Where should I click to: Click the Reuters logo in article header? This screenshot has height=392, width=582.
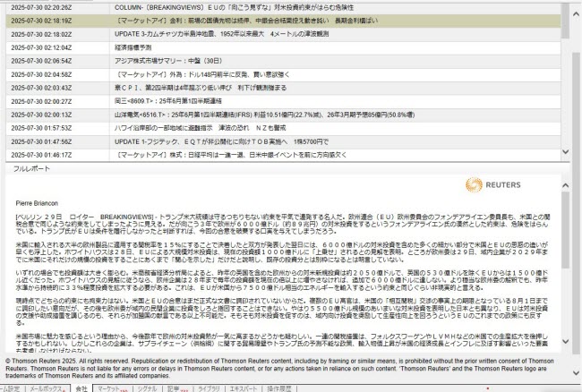(x=493, y=184)
